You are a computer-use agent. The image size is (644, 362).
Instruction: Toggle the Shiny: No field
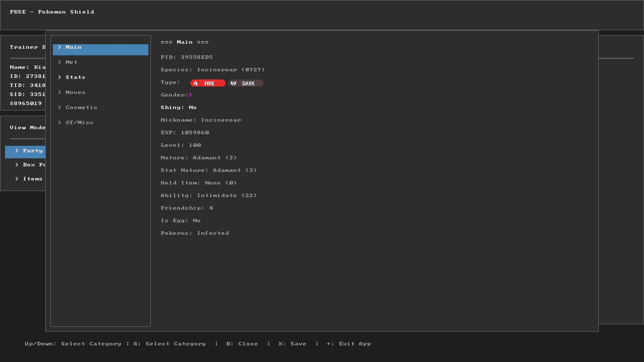click(x=179, y=108)
